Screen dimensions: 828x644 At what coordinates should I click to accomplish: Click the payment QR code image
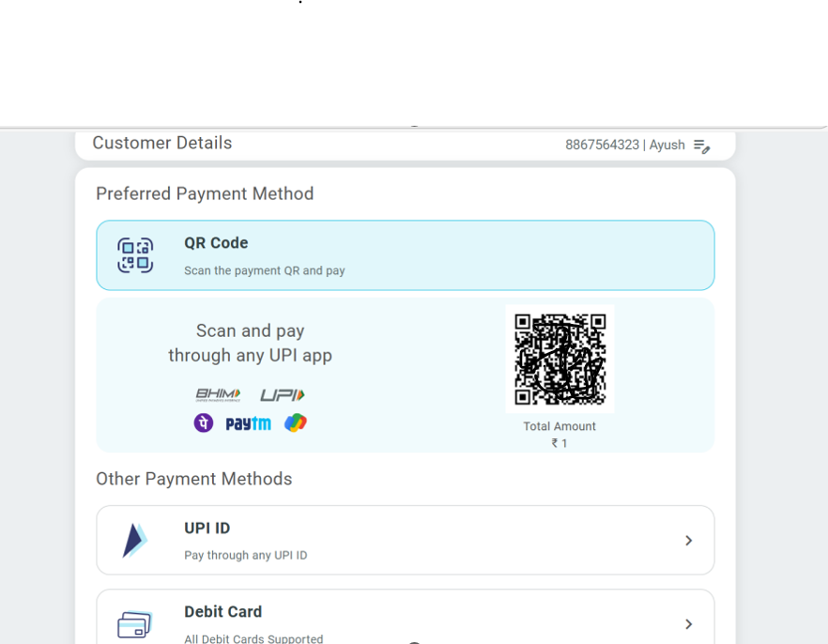coord(560,359)
